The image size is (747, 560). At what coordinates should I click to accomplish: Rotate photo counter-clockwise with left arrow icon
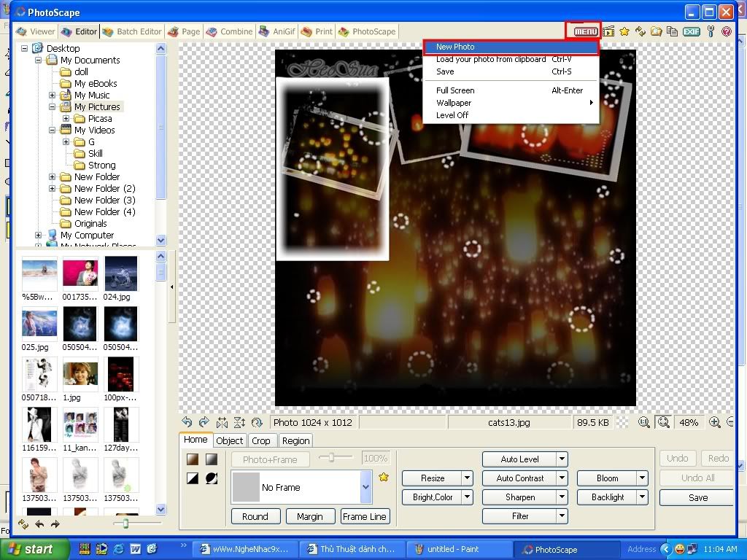coord(187,422)
